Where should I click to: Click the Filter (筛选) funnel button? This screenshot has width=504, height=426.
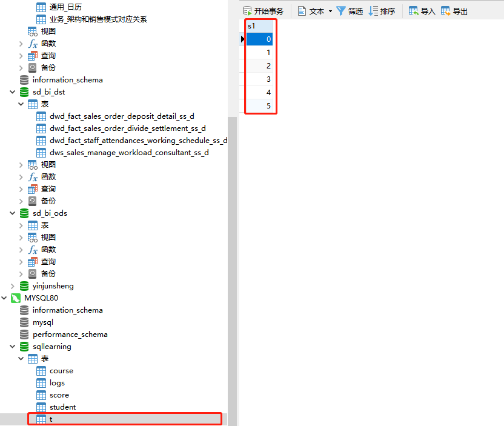(x=350, y=12)
